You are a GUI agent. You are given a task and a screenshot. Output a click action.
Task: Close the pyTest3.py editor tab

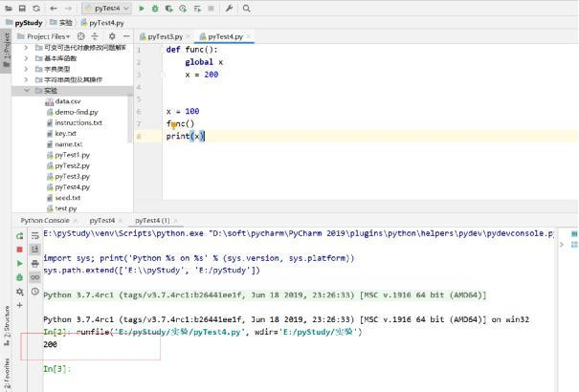point(189,36)
